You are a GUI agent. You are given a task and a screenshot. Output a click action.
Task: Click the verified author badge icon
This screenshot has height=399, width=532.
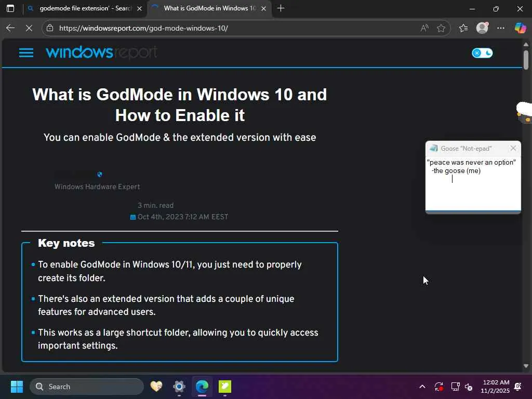click(x=100, y=175)
